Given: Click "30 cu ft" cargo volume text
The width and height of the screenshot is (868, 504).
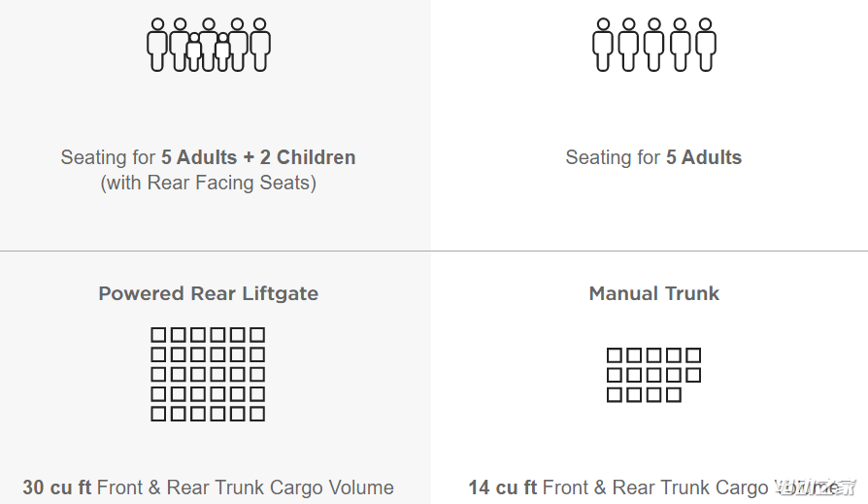Looking at the screenshot, I should point(57,487).
